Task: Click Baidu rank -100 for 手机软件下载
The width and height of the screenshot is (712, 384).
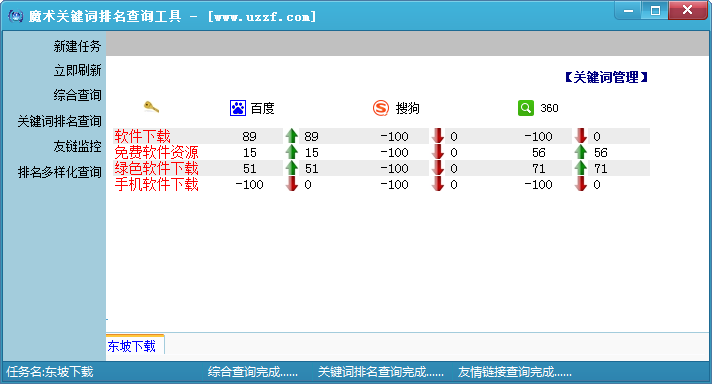Action: click(x=249, y=185)
